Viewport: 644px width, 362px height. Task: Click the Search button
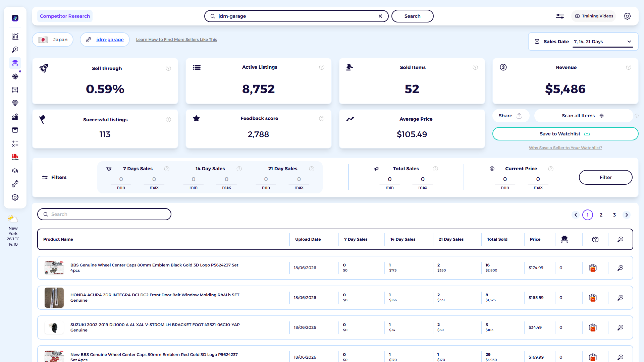(412, 16)
